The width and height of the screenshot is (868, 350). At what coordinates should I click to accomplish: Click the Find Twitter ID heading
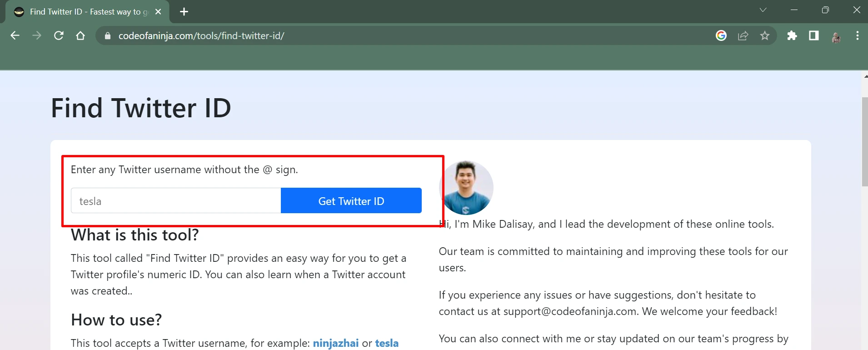tap(141, 108)
